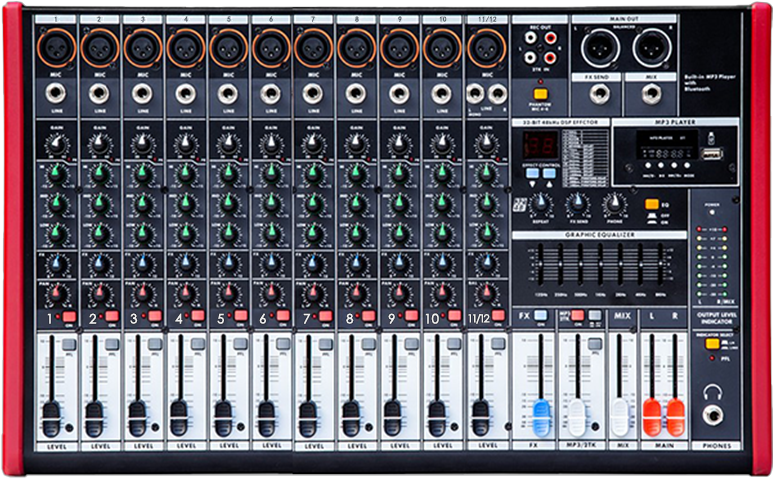The image size is (773, 479).
Task: Toggle channel 11/12 ON button
Action: 498,316
